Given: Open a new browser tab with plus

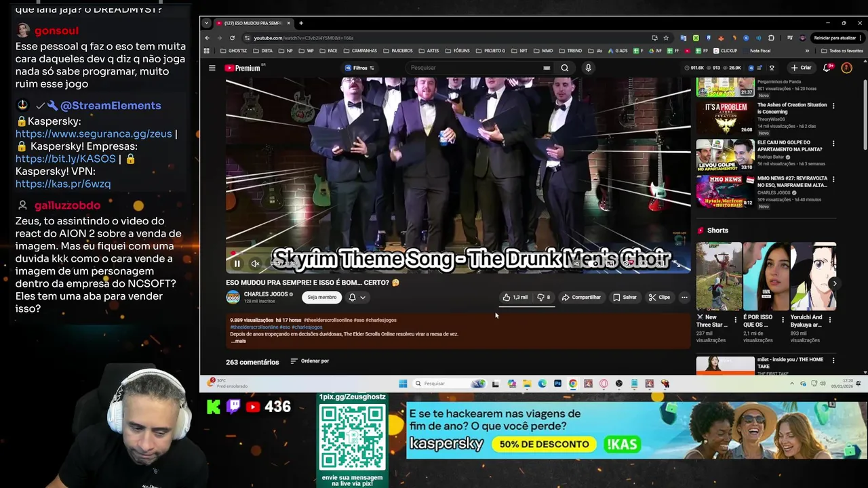Looking at the screenshot, I should point(301,23).
